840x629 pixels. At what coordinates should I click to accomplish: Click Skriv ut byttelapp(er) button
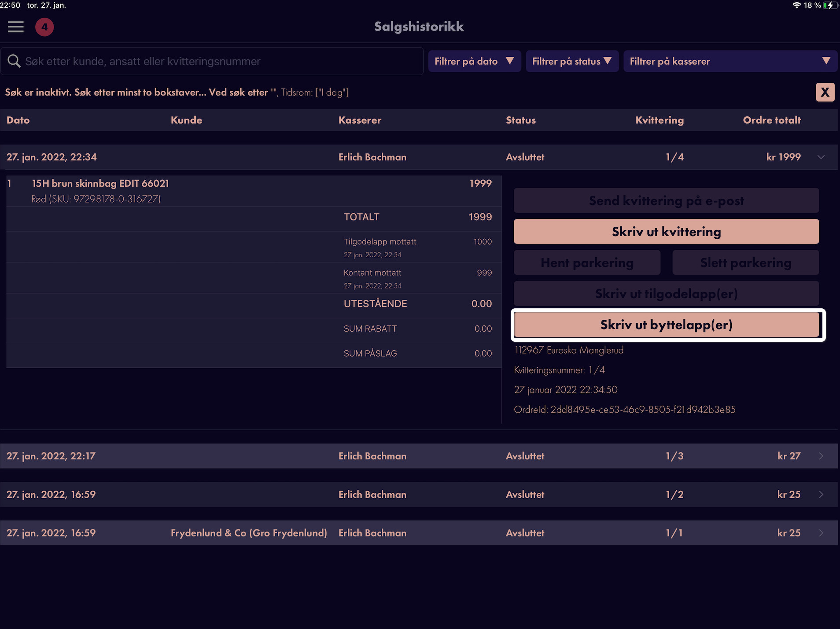coord(666,325)
